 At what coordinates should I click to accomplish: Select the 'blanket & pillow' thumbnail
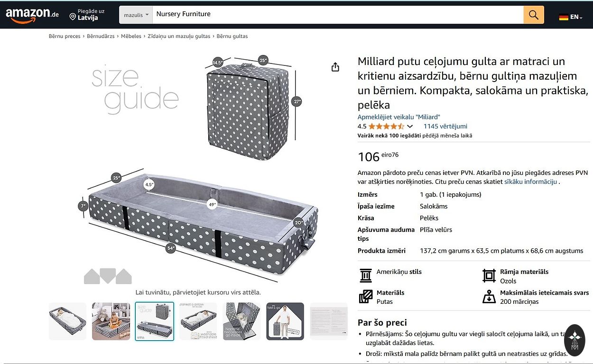point(198,321)
